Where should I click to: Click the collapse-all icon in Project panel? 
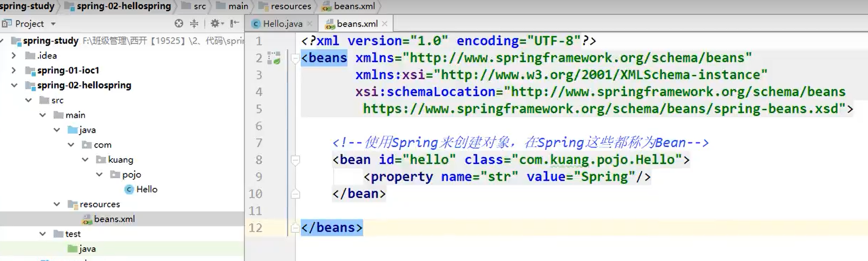(194, 23)
